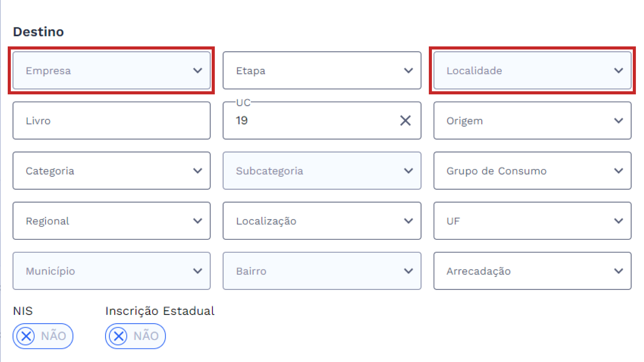This screenshot has height=362, width=644.
Task: Click the Arrecadação chevron arrow
Action: [619, 271]
